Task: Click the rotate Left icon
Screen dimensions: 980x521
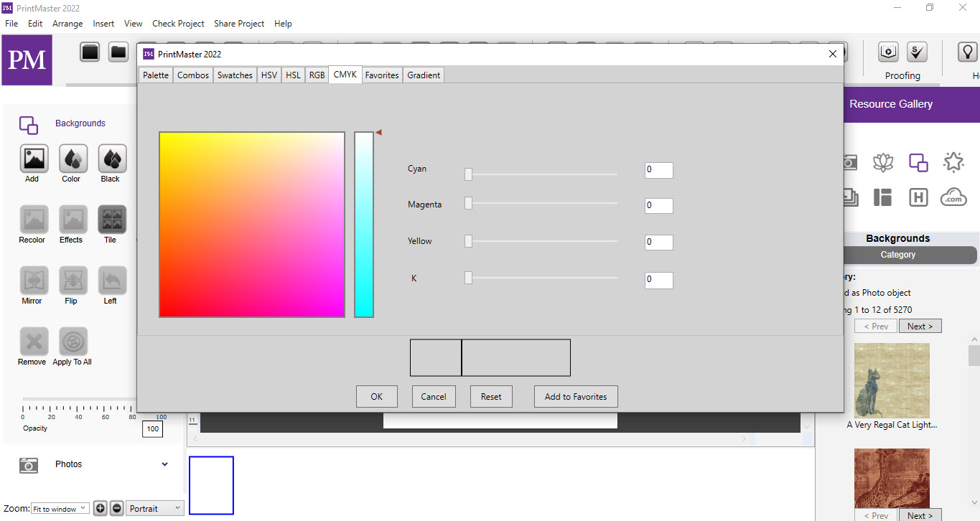Action: [x=112, y=281]
